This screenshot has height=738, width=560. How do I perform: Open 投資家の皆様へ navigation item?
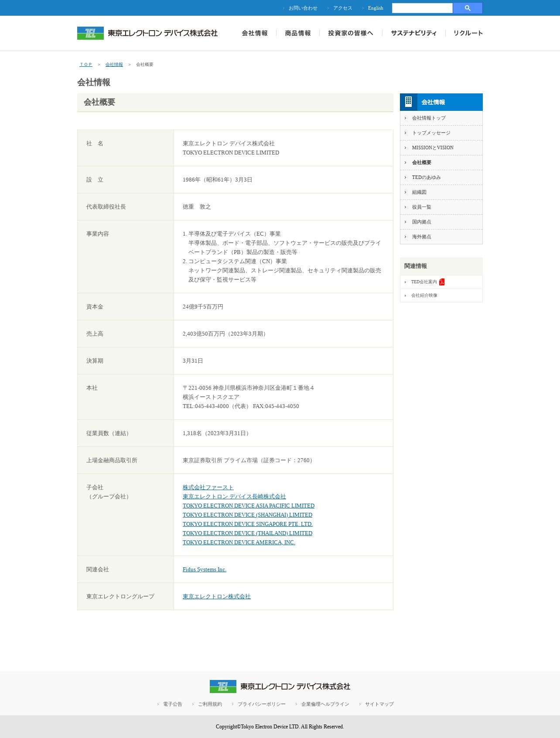tap(351, 33)
